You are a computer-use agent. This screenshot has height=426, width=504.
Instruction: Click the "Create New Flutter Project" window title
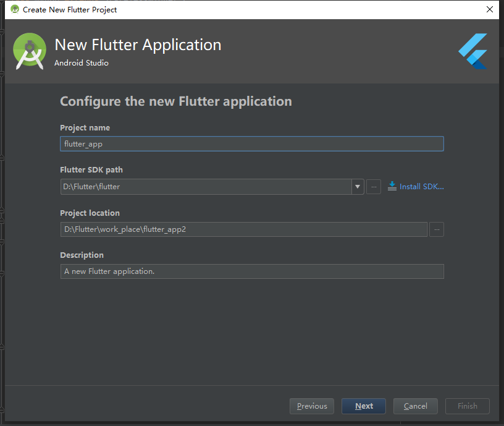[x=70, y=9]
